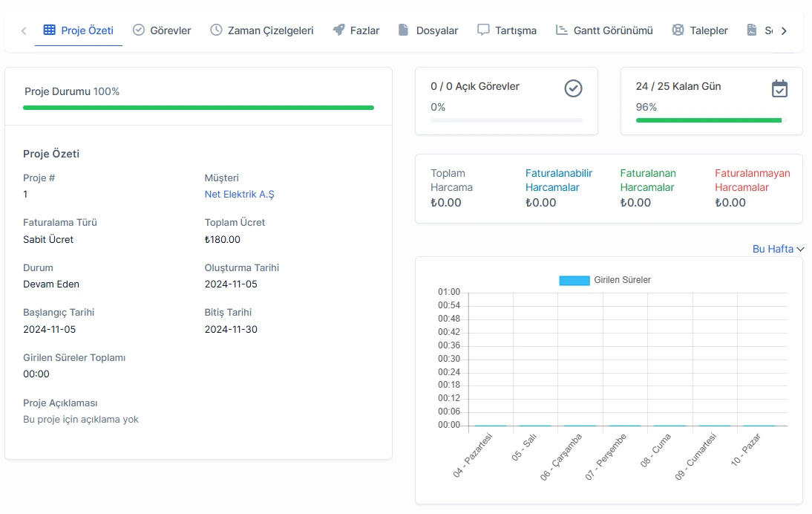Viewport: 812px width, 514px height.
Task: Click the Talepler lifebuoy icon
Action: [x=678, y=30]
